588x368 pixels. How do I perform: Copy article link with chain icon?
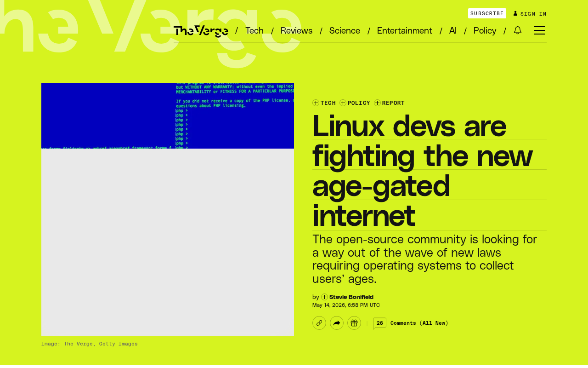319,323
